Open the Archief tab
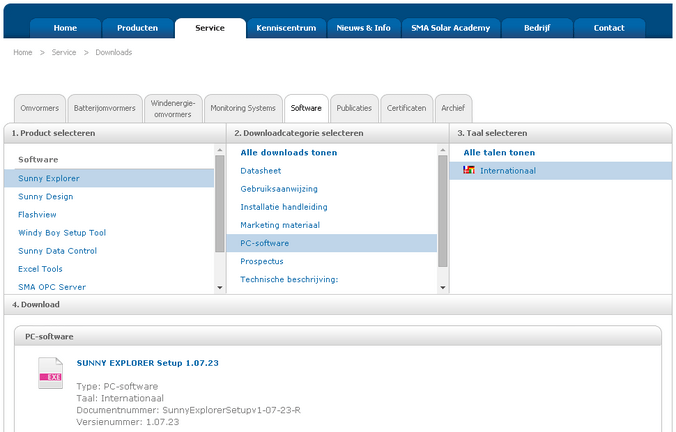Image resolution: width=676 pixels, height=432 pixels. point(454,108)
